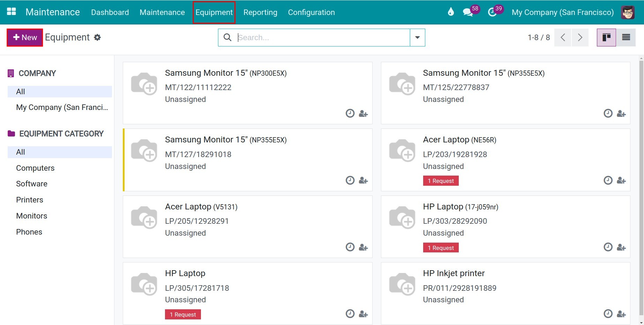
Task: Filter by My Company (San Francisco)
Action: [x=60, y=107]
